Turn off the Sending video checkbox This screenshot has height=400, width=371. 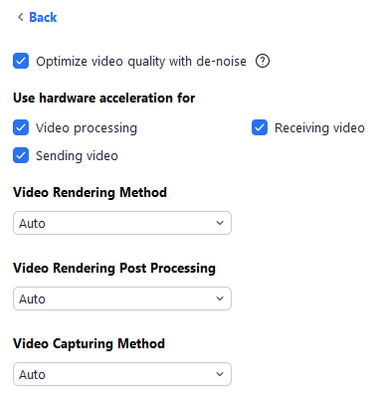click(21, 156)
